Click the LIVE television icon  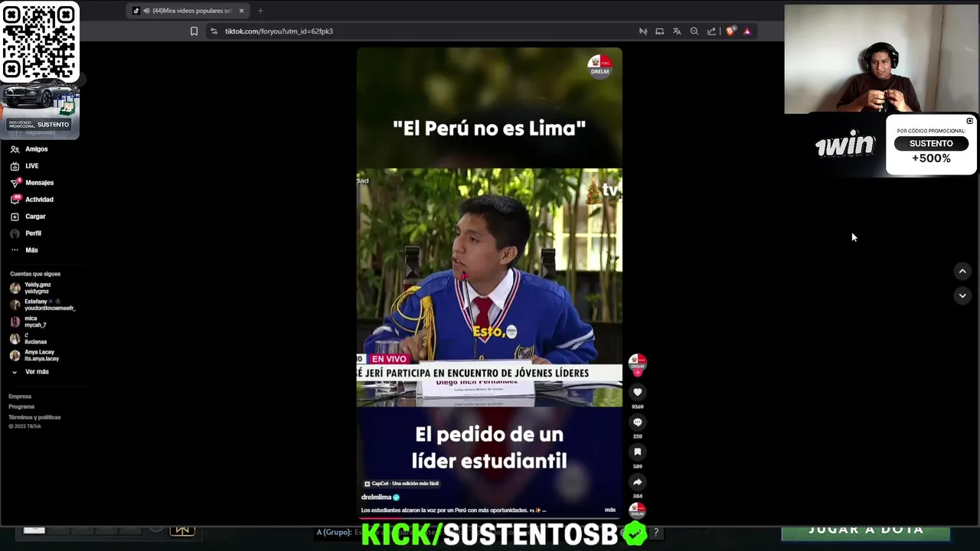(x=15, y=166)
